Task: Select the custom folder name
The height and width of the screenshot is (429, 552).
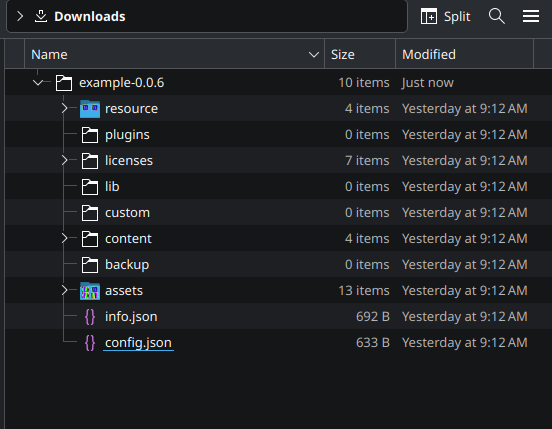Action: coord(127,213)
